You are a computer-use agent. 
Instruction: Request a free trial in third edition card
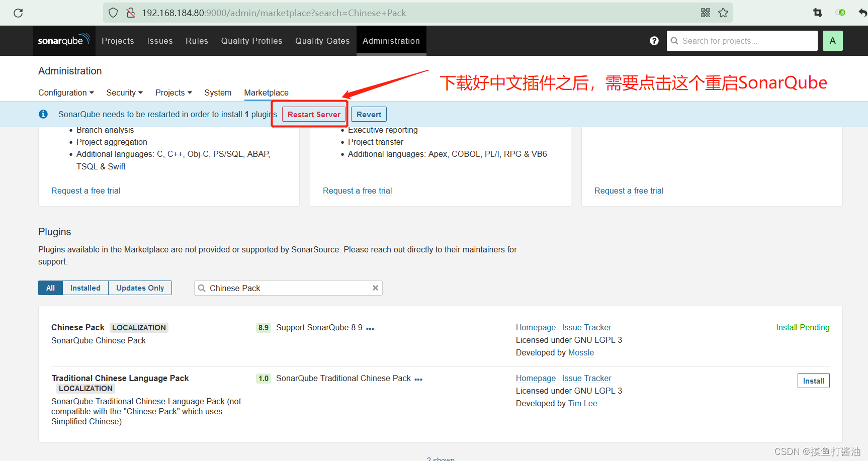pyautogui.click(x=629, y=191)
